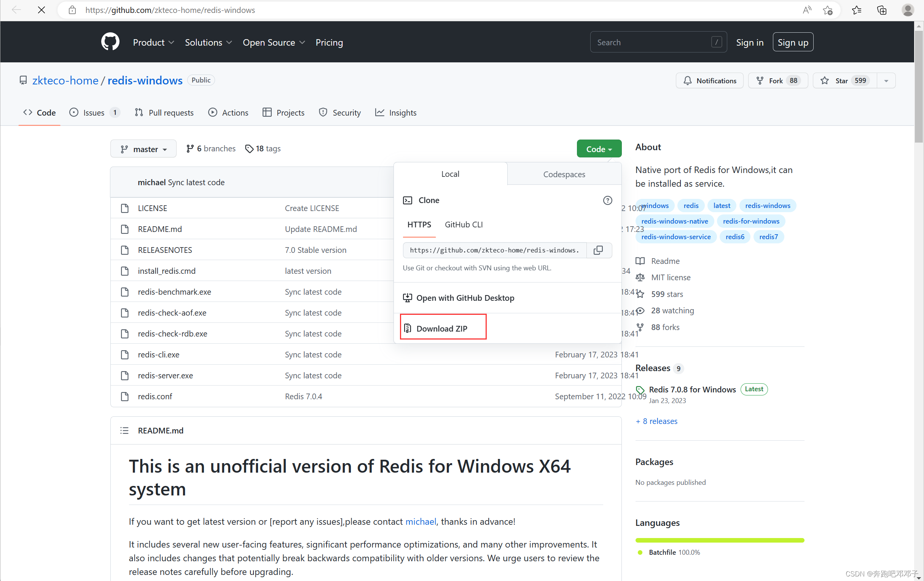This screenshot has width=924, height=581.
Task: Expand the Product menu
Action: [x=153, y=42]
